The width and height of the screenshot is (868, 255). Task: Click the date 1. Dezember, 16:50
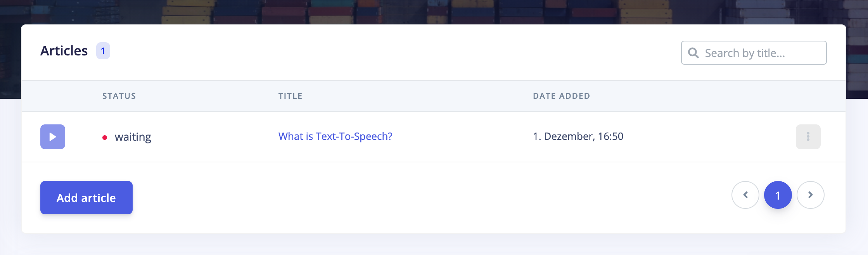[578, 136]
